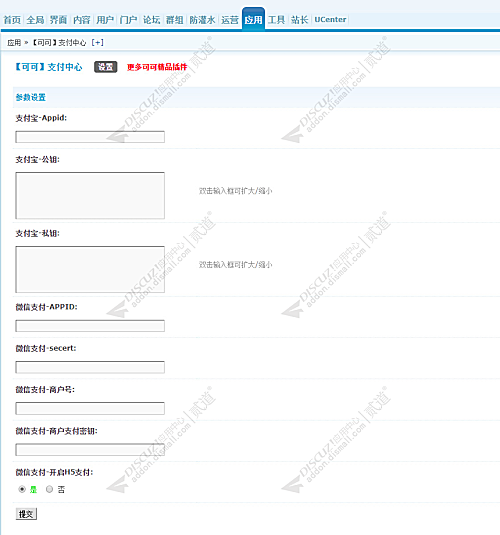Focus the 微信支付-商户支付密钥 input field

point(90,450)
